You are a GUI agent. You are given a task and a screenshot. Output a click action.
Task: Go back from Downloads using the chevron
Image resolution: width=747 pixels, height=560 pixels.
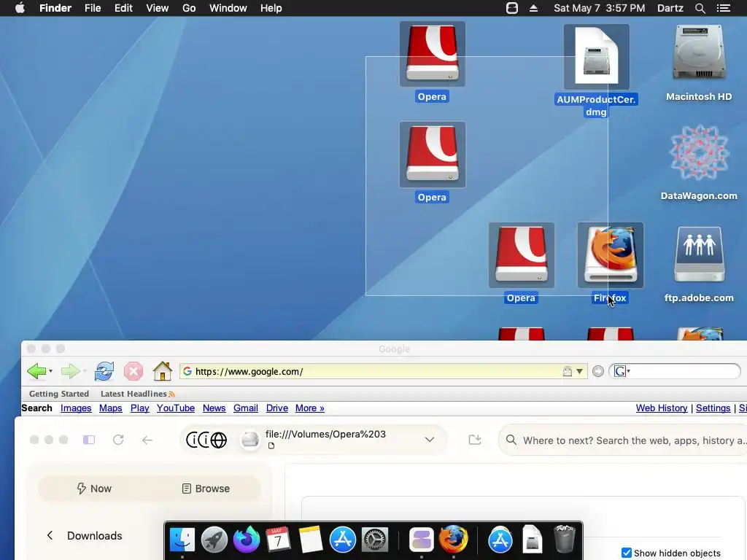(50, 535)
